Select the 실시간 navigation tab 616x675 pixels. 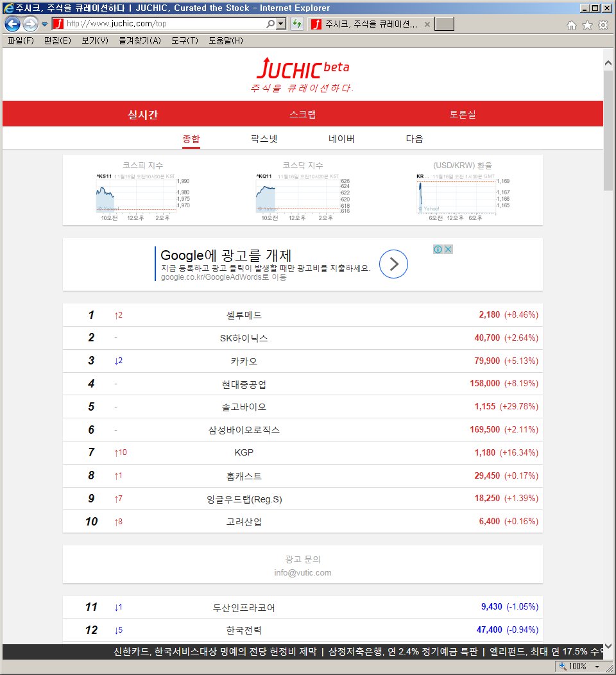point(143,114)
